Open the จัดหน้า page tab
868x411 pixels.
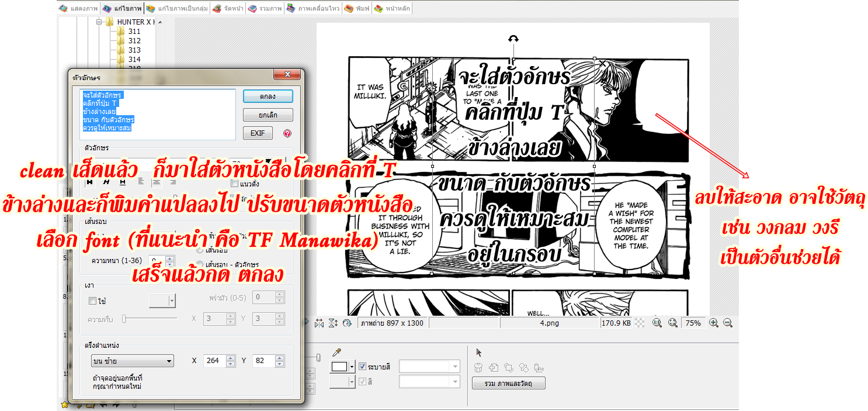click(228, 9)
